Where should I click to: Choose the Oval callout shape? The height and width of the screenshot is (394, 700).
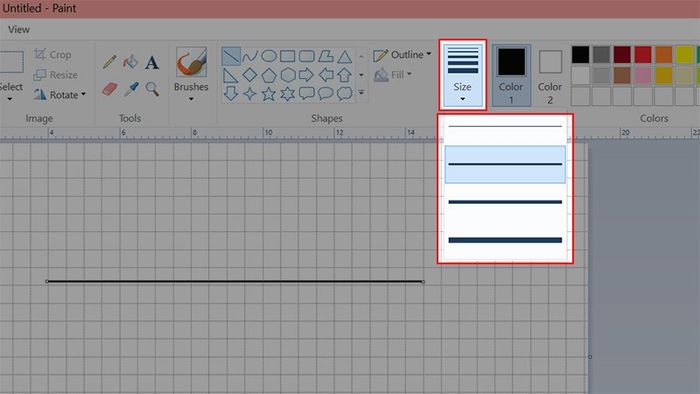point(325,93)
